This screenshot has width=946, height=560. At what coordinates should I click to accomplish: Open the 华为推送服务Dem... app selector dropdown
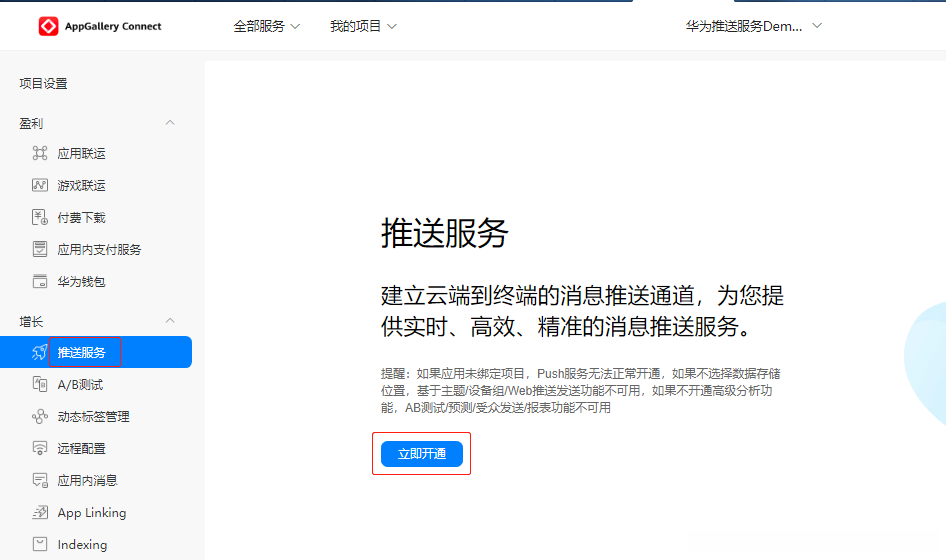tap(754, 26)
